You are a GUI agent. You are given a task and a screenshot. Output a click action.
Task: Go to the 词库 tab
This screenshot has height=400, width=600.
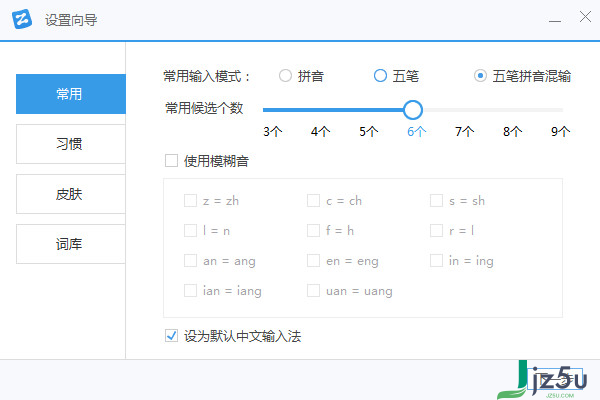click(x=71, y=244)
